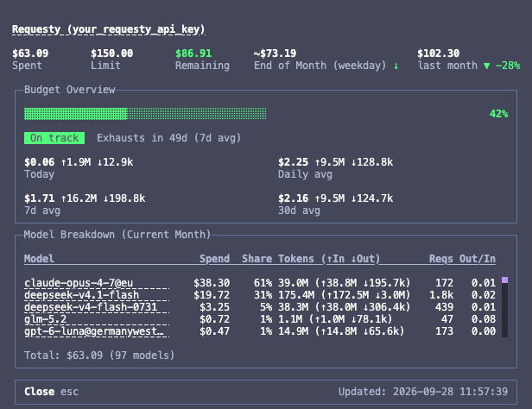Click the $63.09 Spent value
The image size is (532, 409).
(x=30, y=53)
